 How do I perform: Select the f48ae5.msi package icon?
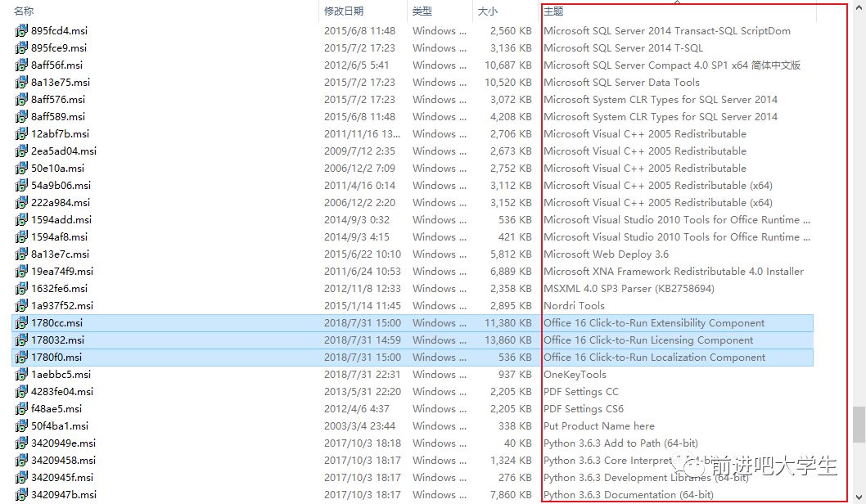click(21, 408)
